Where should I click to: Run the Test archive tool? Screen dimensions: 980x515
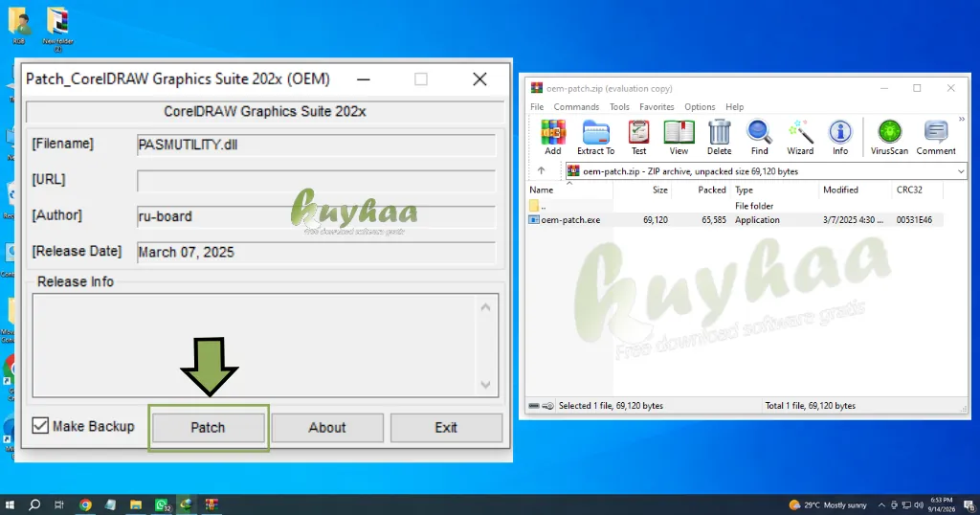click(x=638, y=137)
